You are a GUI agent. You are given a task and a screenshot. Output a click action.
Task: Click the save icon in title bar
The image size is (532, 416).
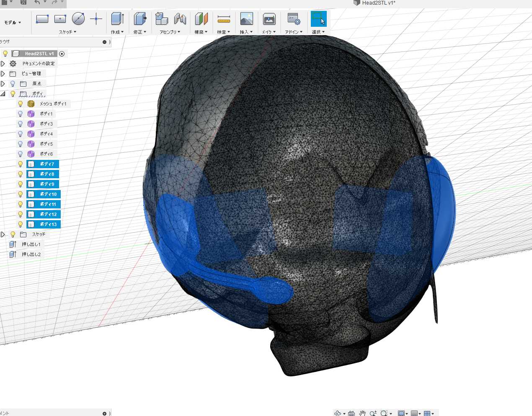[x=23, y=2]
